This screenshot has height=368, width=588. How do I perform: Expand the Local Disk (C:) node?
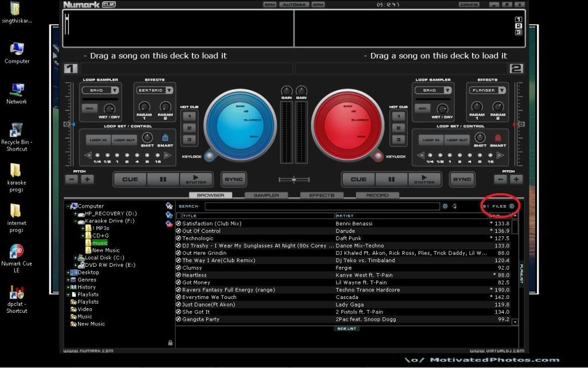pos(75,258)
